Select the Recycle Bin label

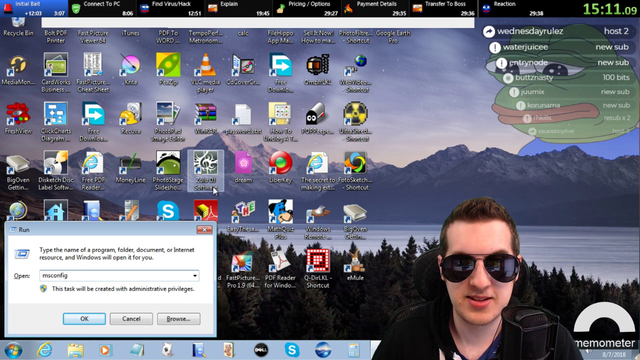click(18, 33)
